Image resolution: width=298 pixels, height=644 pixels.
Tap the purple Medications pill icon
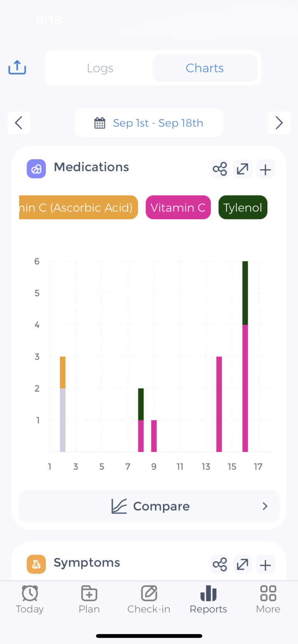click(x=36, y=169)
